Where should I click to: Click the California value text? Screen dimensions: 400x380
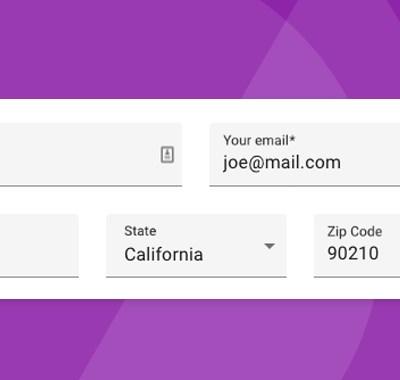(164, 254)
